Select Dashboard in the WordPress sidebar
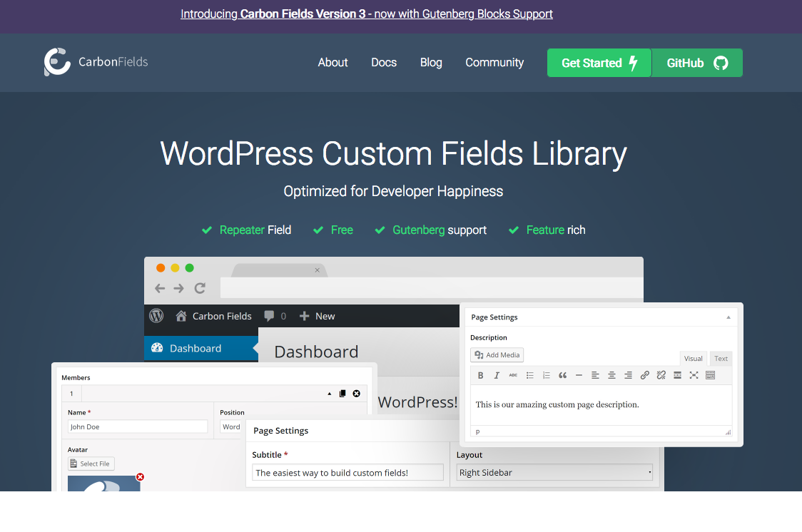 click(201, 348)
